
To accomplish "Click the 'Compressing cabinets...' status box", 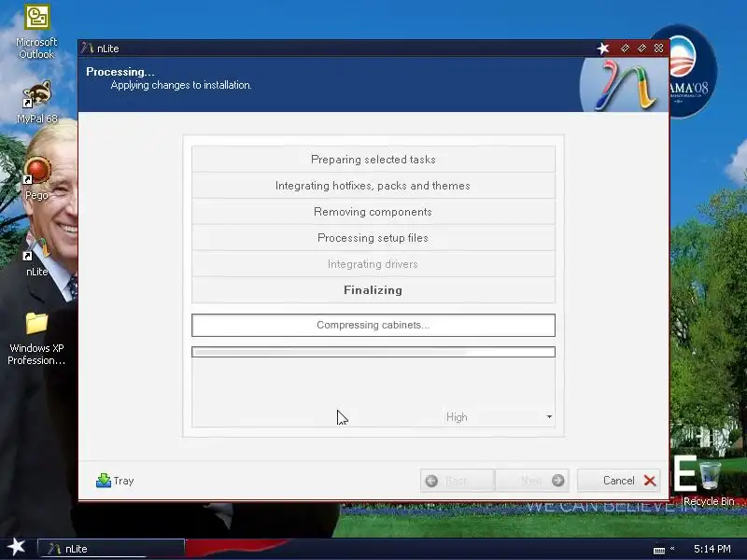I will 373,325.
